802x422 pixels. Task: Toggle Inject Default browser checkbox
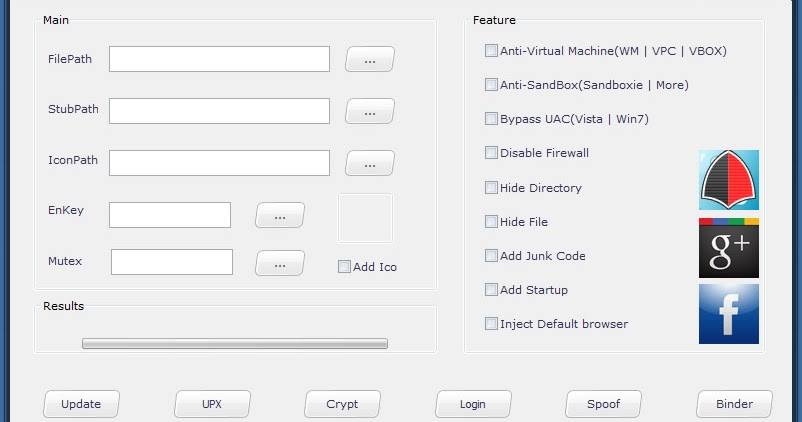click(491, 323)
